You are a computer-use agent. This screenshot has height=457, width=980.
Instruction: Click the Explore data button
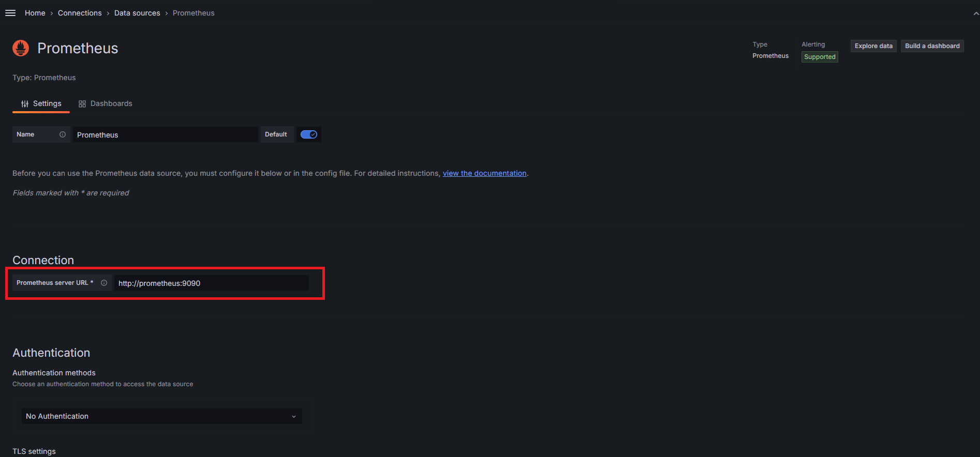873,46
